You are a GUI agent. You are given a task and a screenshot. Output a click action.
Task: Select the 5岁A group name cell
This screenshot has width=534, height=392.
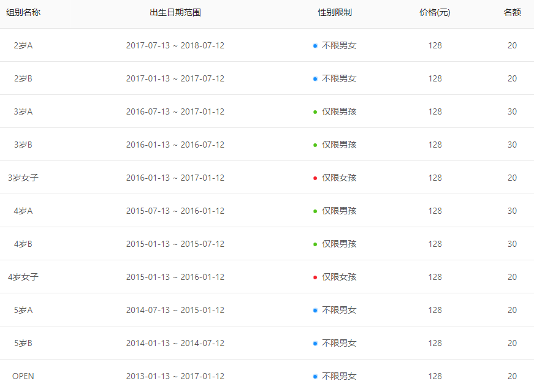pos(23,310)
